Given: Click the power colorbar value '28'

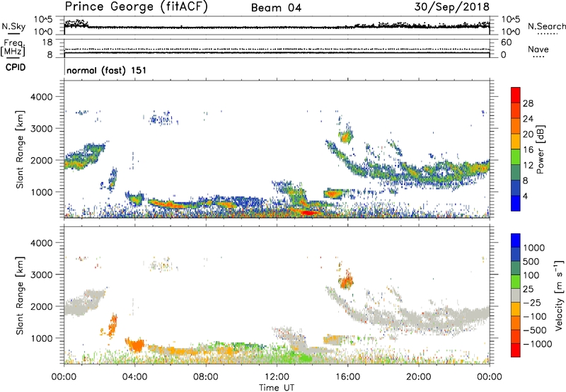Looking at the screenshot, I should click(528, 103).
